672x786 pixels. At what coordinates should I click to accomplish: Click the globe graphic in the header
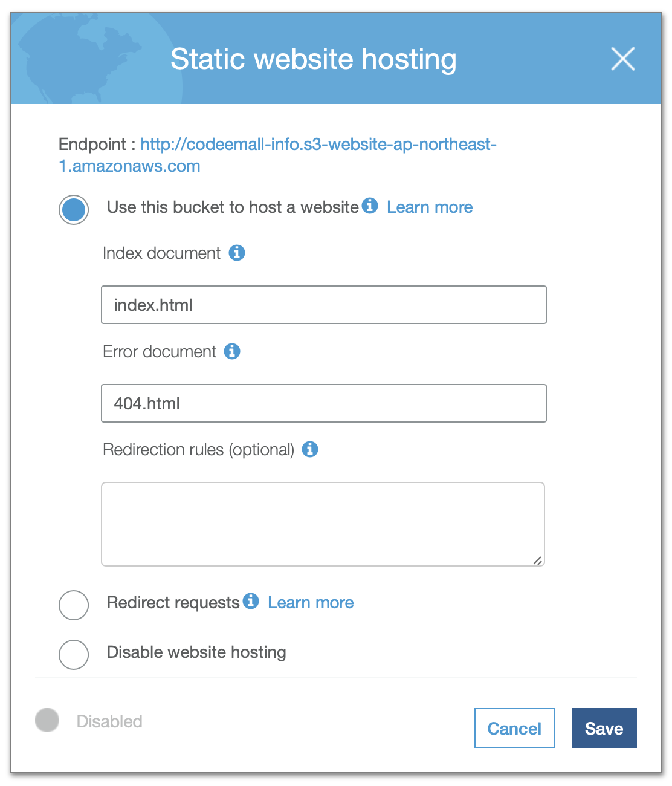pyautogui.click(x=97, y=59)
